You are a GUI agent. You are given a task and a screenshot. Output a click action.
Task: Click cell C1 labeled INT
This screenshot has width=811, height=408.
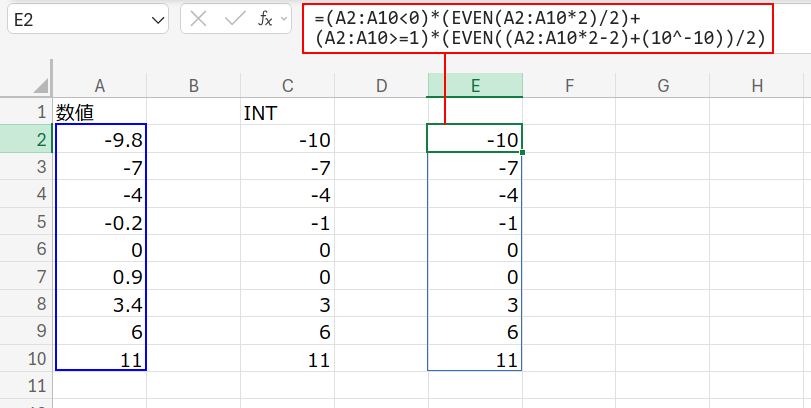pos(288,113)
